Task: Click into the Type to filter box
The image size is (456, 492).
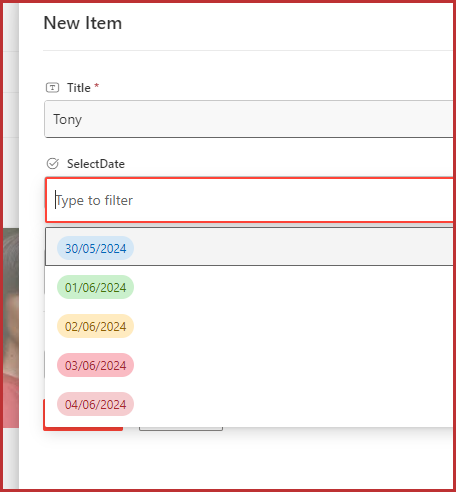Action: 249,200
